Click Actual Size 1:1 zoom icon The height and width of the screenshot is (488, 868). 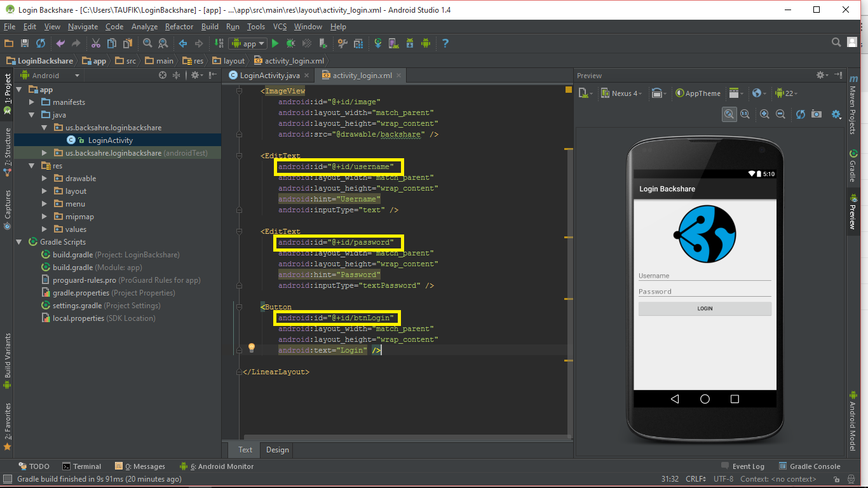(745, 114)
